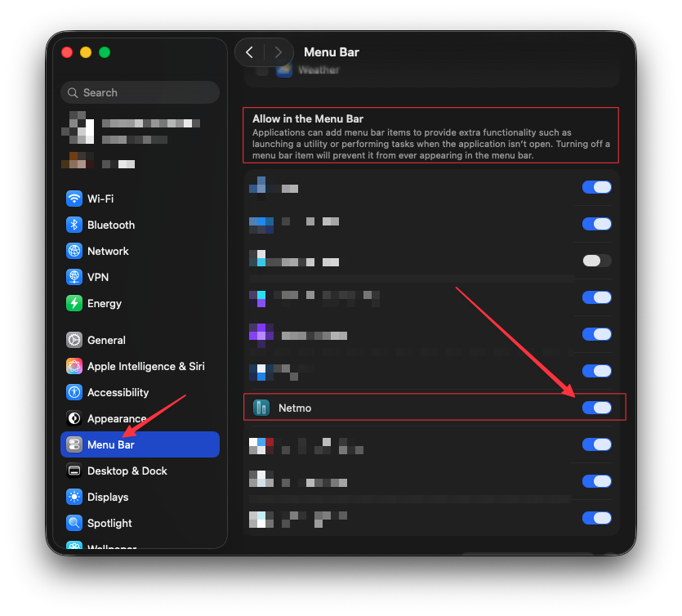Screen dimensions: 682x616
Task: Click the Netmo app icon
Action: (261, 408)
